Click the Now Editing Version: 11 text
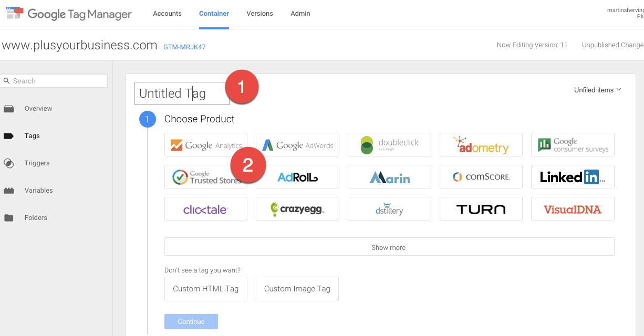Image resolution: width=644 pixels, height=336 pixels. point(532,45)
